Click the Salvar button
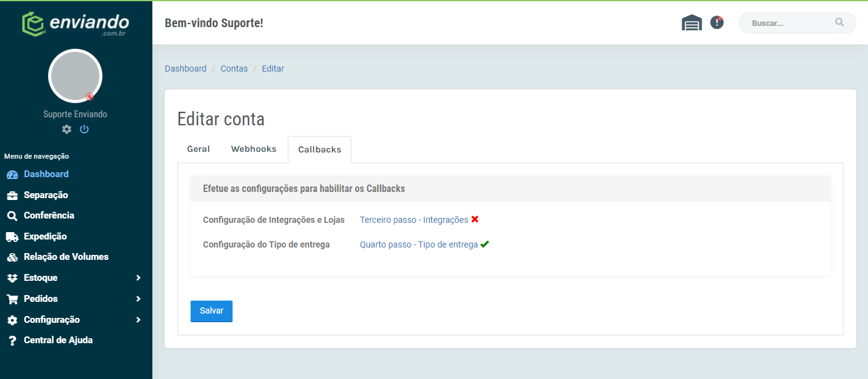The width and height of the screenshot is (868, 379). pos(212,311)
